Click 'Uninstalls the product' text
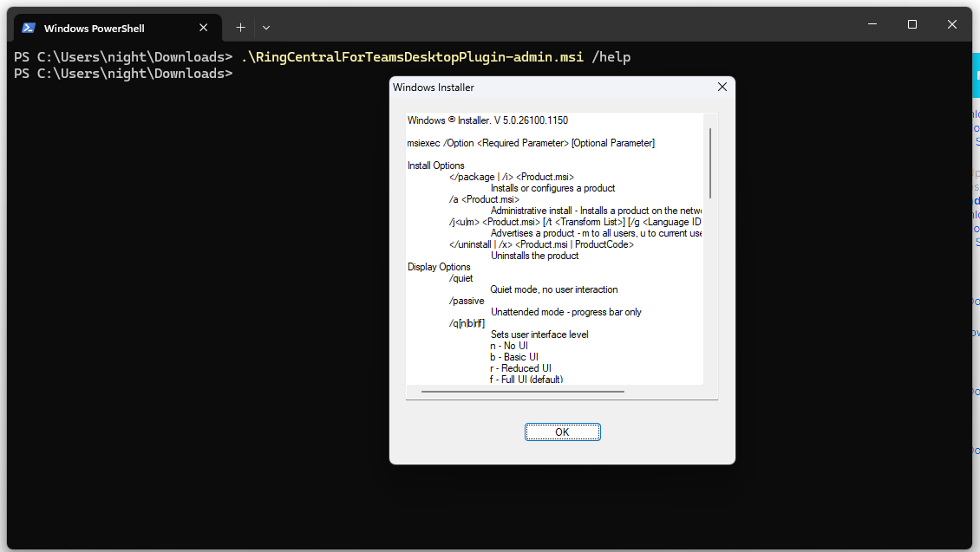This screenshot has height=552, width=980. point(534,256)
